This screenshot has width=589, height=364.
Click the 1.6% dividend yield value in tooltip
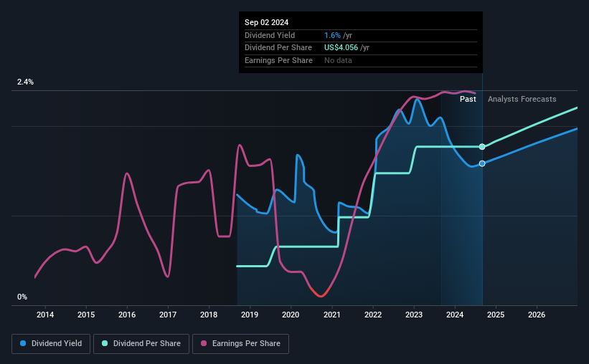tap(332, 35)
